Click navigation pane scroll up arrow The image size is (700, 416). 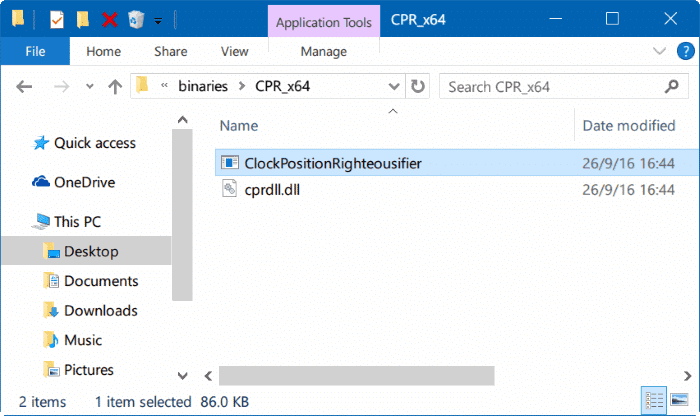[182, 120]
